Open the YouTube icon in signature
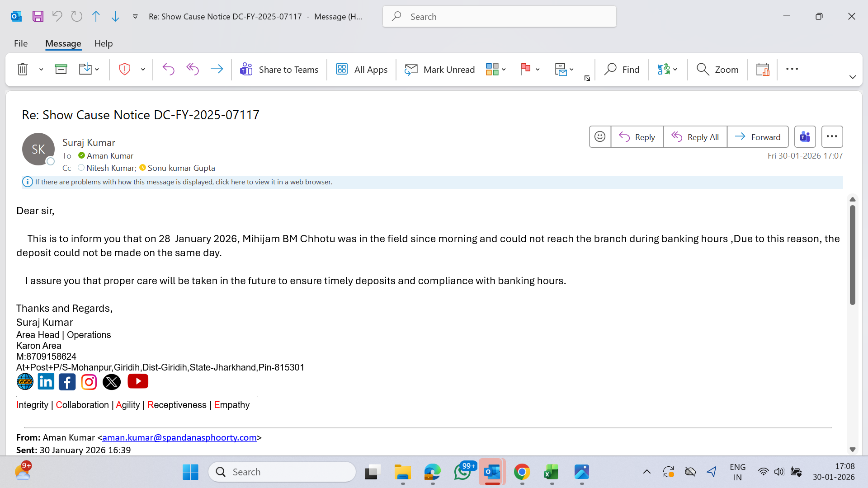The width and height of the screenshot is (868, 488). (x=137, y=381)
